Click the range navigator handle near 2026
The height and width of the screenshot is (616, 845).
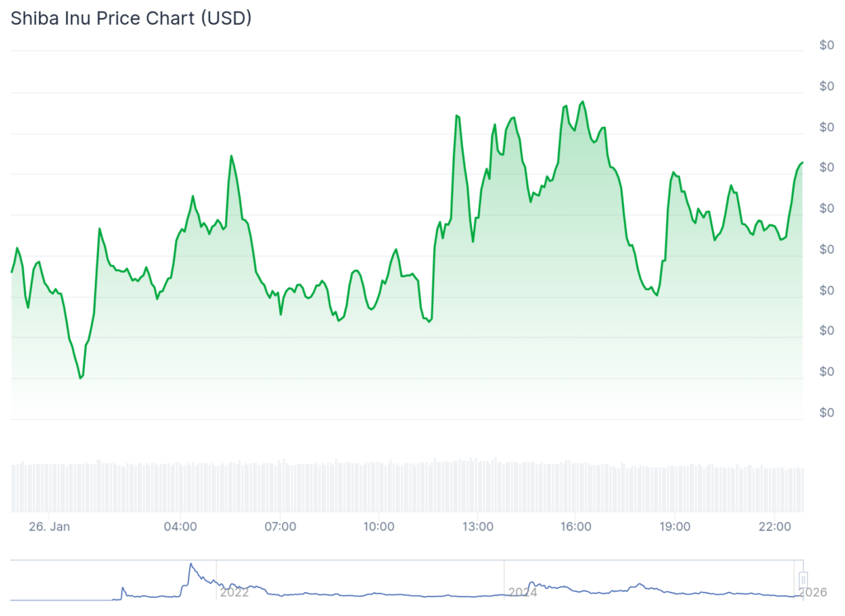802,579
